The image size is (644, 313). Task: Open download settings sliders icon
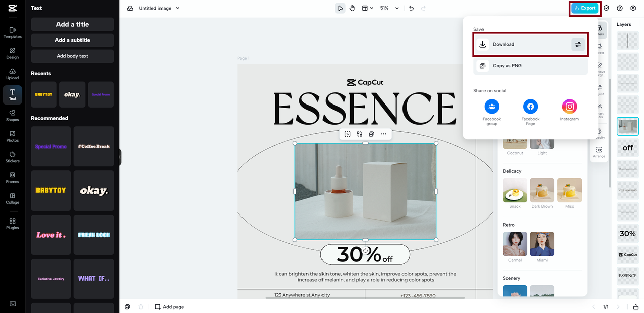578,44
